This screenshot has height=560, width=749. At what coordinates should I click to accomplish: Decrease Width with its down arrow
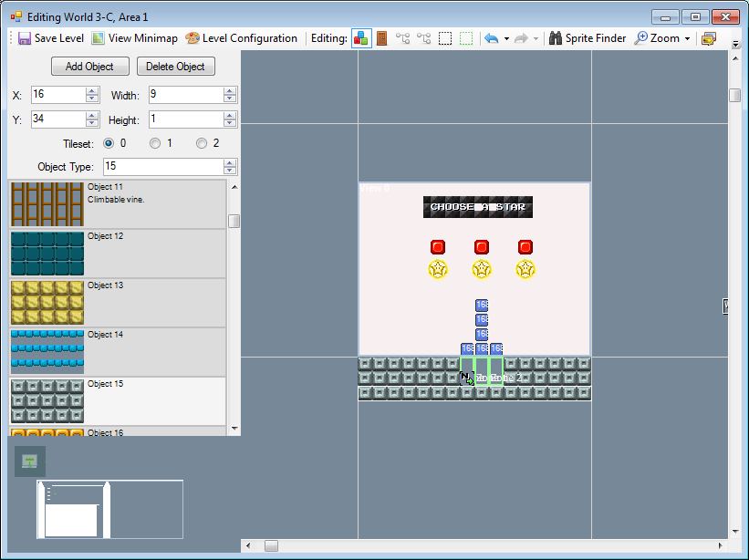pos(230,99)
